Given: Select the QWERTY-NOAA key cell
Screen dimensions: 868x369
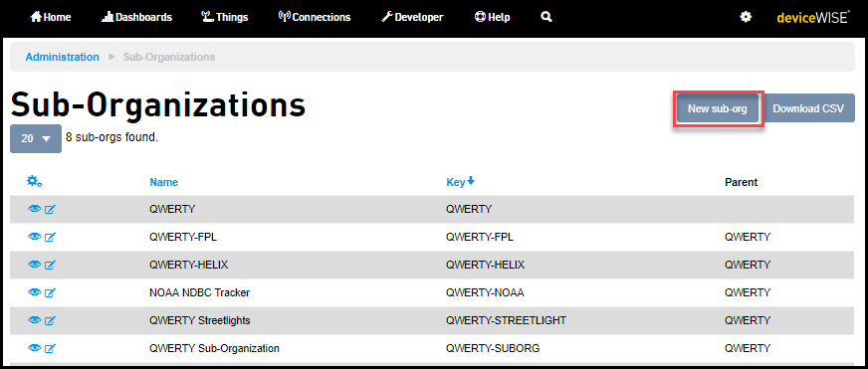Looking at the screenshot, I should 485,292.
